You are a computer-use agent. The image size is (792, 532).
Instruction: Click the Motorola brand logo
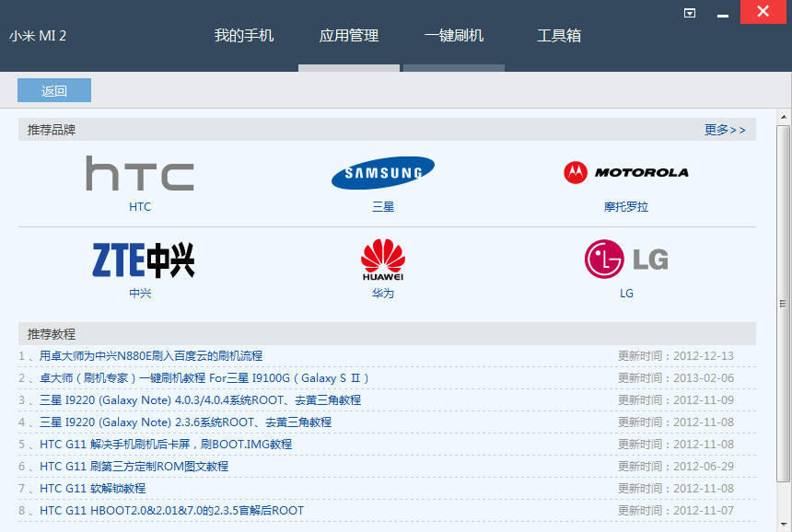(626, 173)
